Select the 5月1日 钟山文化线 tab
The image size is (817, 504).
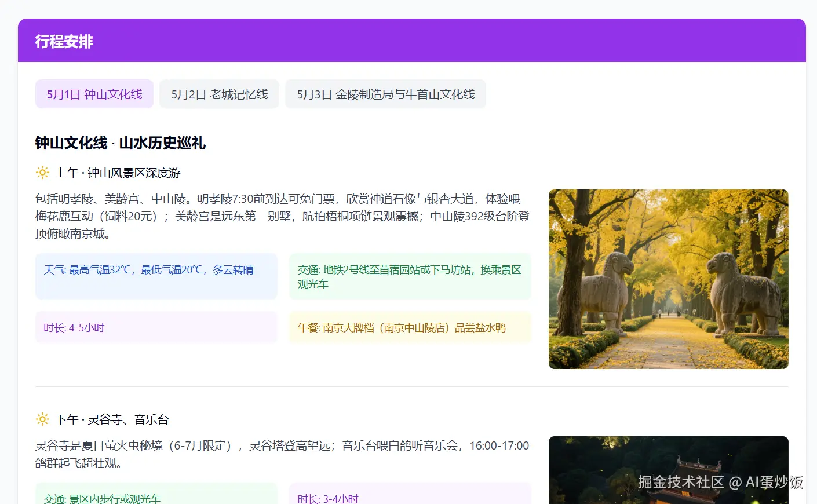[x=94, y=94]
